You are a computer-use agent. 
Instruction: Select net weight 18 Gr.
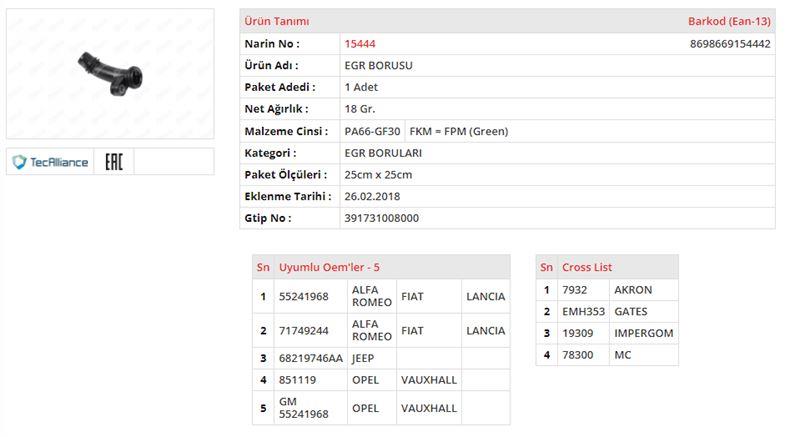[x=360, y=109]
